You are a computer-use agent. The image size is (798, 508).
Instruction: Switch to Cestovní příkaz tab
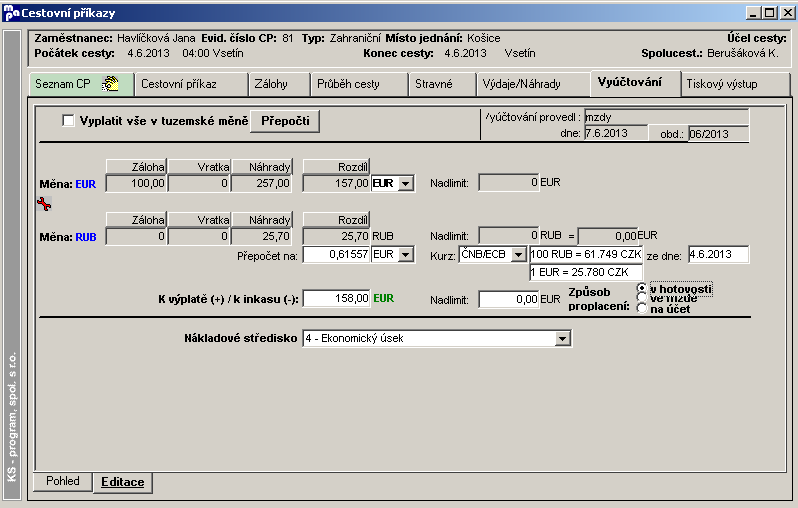pos(191,84)
